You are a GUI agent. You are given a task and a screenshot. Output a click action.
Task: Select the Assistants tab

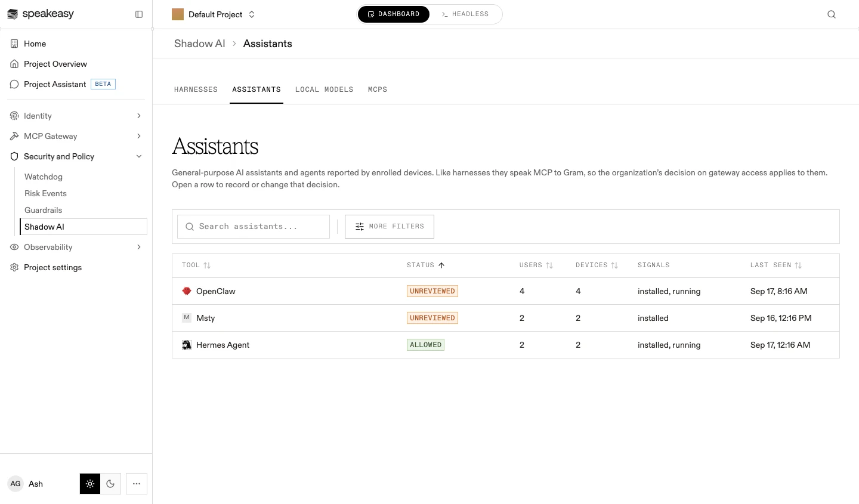[257, 89]
